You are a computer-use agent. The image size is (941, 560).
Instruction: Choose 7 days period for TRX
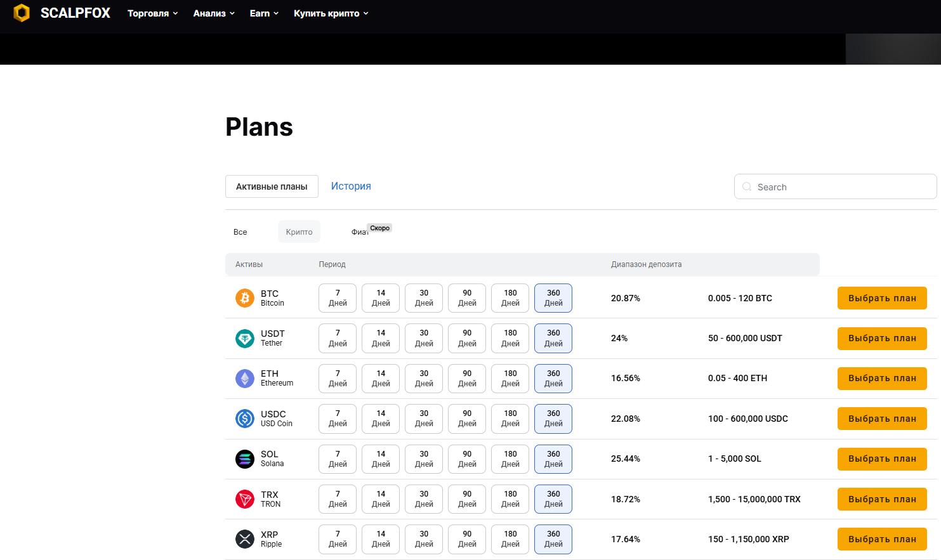(x=338, y=499)
